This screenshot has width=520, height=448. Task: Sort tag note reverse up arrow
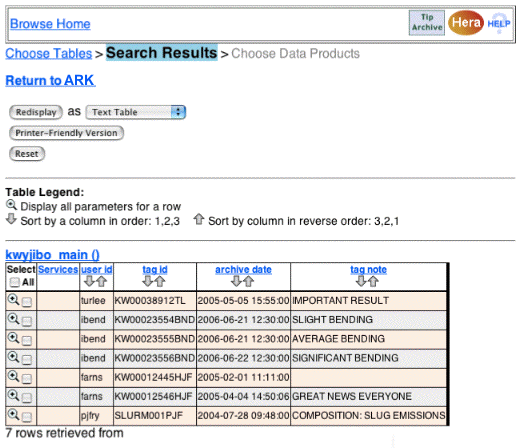(x=373, y=281)
